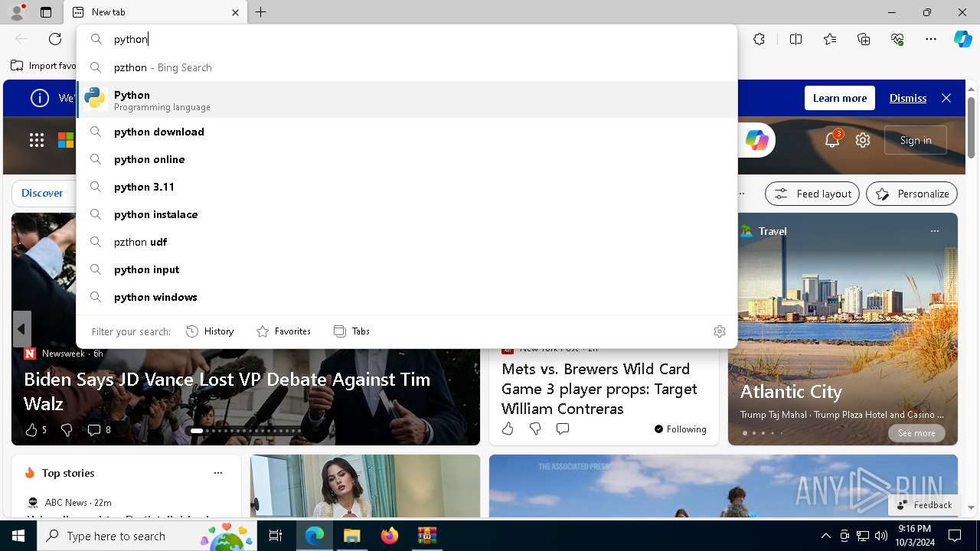Go to previous story arrow
The width and height of the screenshot is (980, 551).
(21, 329)
